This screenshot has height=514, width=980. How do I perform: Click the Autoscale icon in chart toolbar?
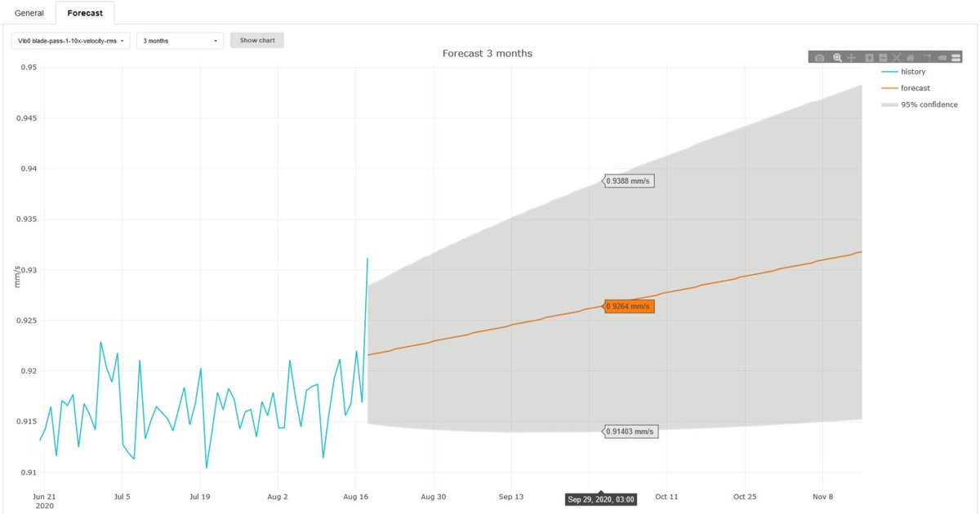897,58
